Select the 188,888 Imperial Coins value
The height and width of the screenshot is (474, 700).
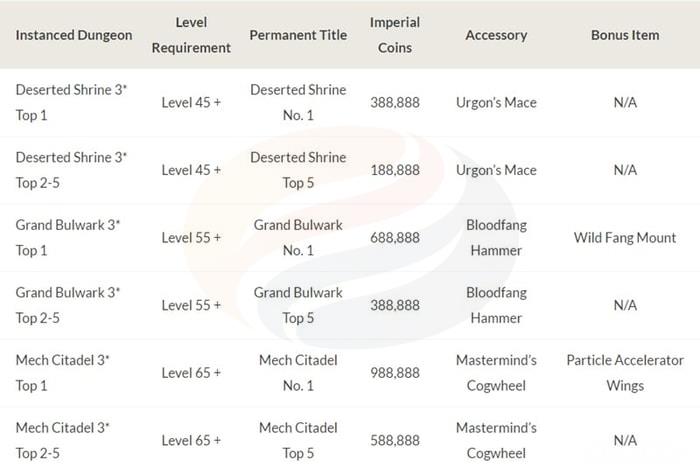(394, 170)
